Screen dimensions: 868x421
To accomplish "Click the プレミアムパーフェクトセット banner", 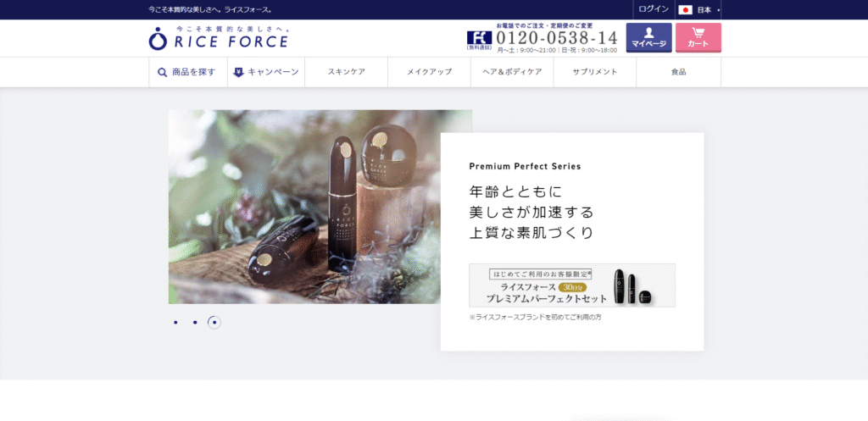I will (x=572, y=285).
